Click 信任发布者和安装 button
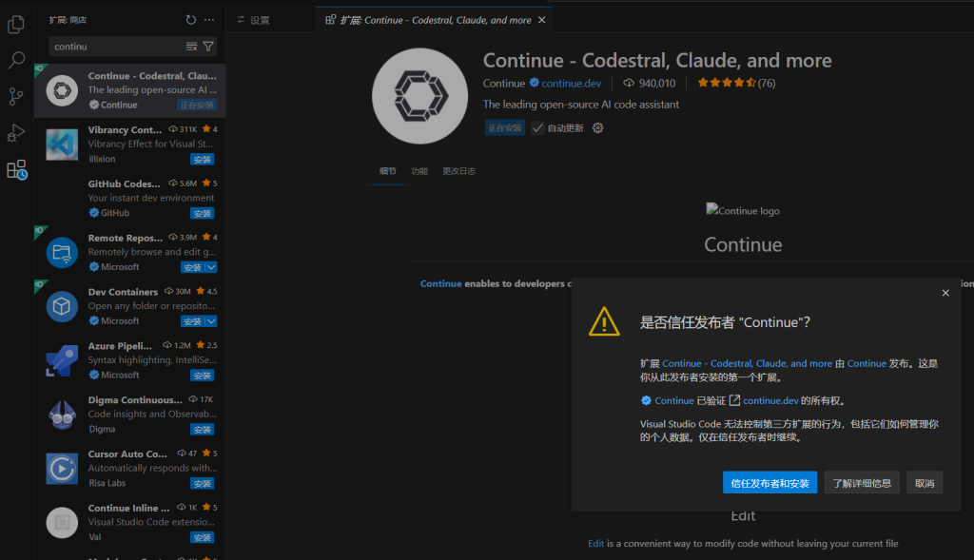Screen dimensions: 974x560 [769, 483]
